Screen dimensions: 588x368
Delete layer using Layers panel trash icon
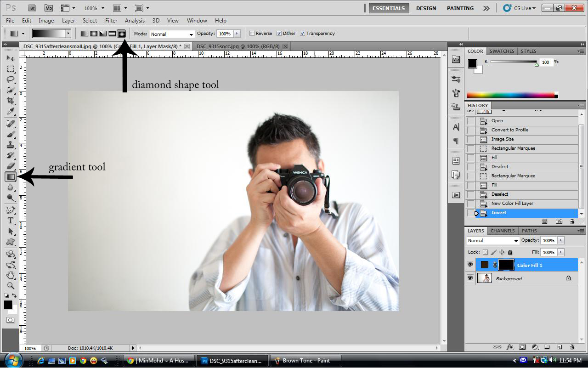(x=572, y=347)
